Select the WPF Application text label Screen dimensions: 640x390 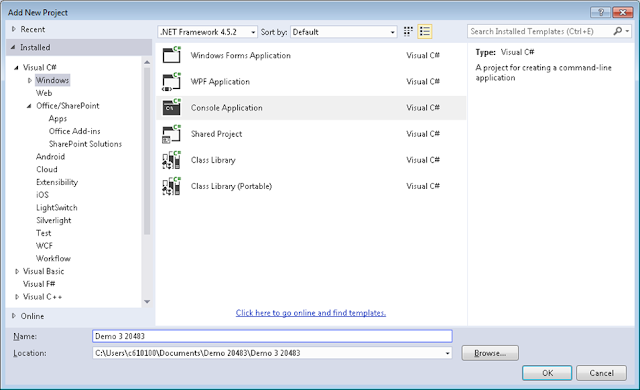click(x=220, y=82)
